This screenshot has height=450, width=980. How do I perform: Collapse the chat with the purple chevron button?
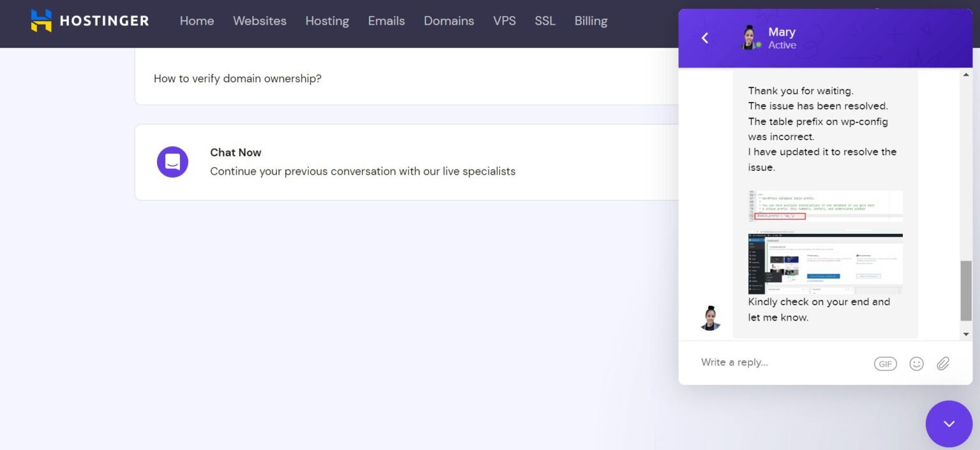click(949, 423)
